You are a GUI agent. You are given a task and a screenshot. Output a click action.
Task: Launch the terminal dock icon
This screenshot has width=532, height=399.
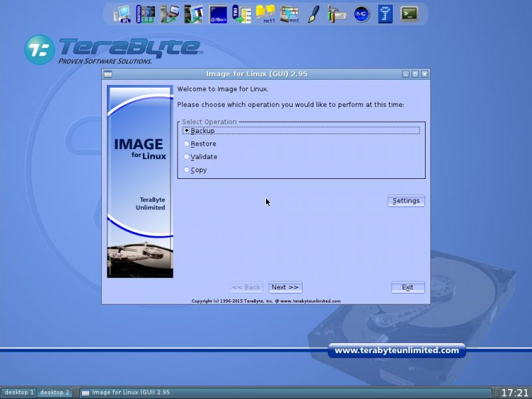coord(409,14)
